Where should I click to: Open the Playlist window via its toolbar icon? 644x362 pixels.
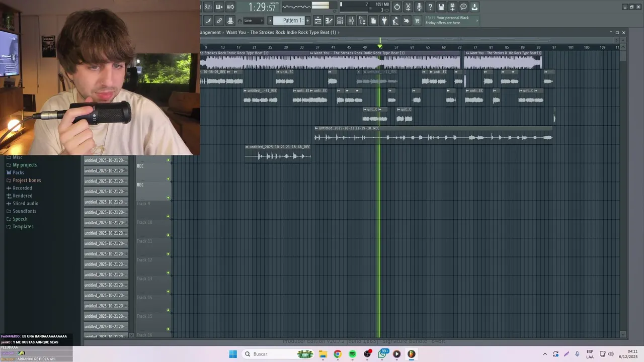318,21
